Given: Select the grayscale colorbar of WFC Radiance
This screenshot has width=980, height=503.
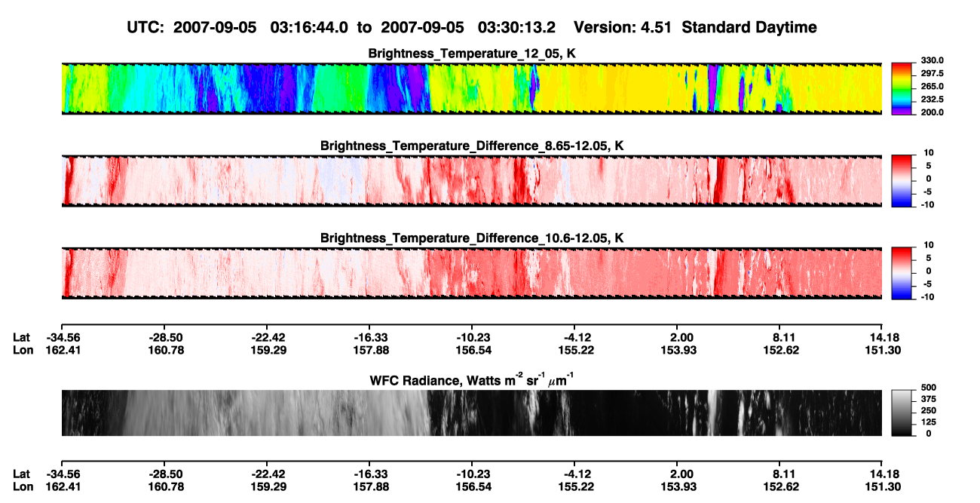Looking at the screenshot, I should pyautogui.click(x=902, y=413).
